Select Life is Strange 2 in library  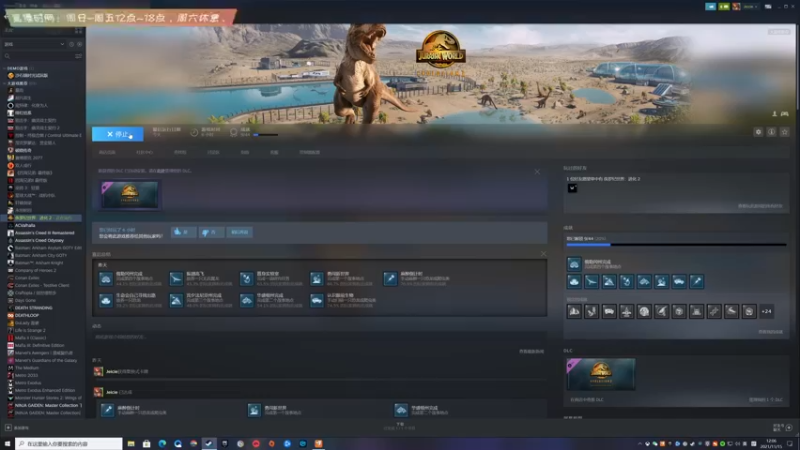tap(30, 330)
